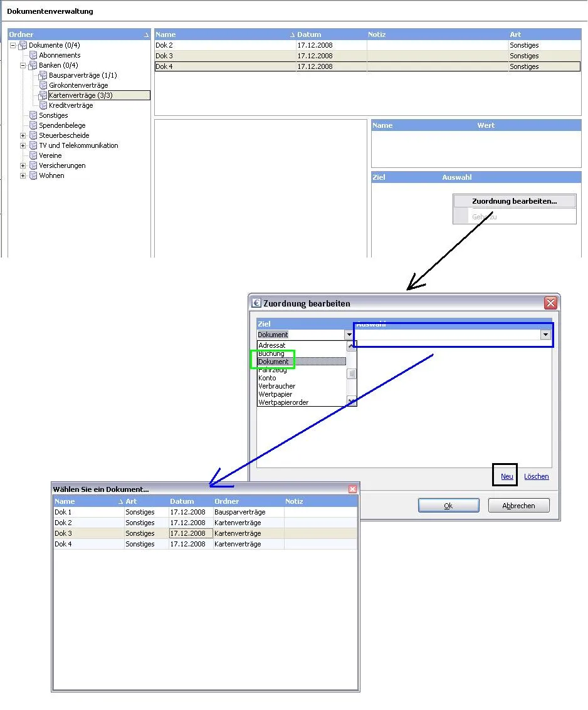Click the Ziel list scrollbar thumb
This screenshot has height=710, width=588.
[x=352, y=374]
